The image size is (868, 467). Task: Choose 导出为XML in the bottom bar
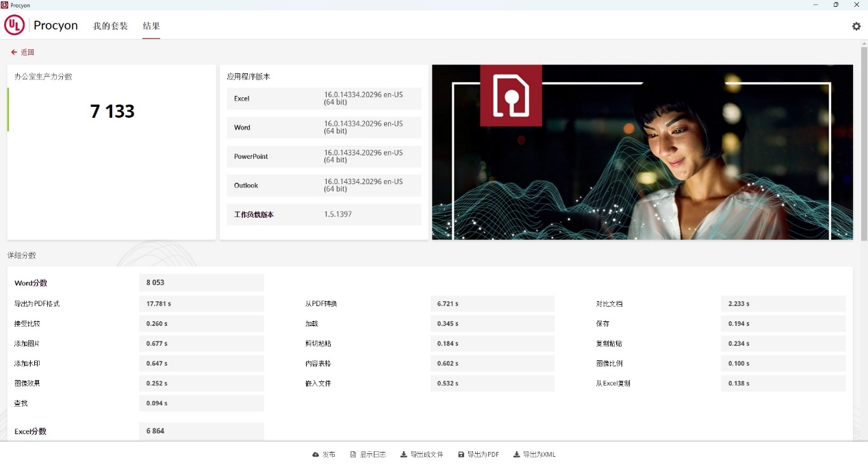click(x=534, y=455)
